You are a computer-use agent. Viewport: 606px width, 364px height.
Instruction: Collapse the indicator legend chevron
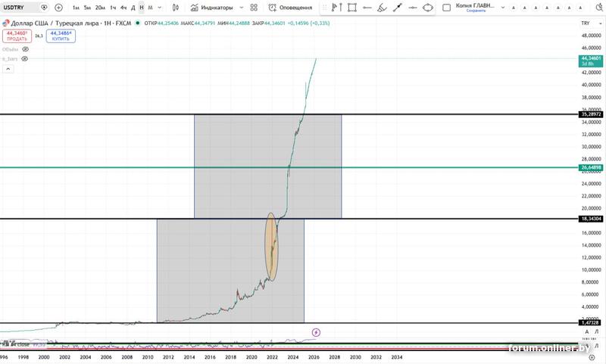click(x=8, y=69)
